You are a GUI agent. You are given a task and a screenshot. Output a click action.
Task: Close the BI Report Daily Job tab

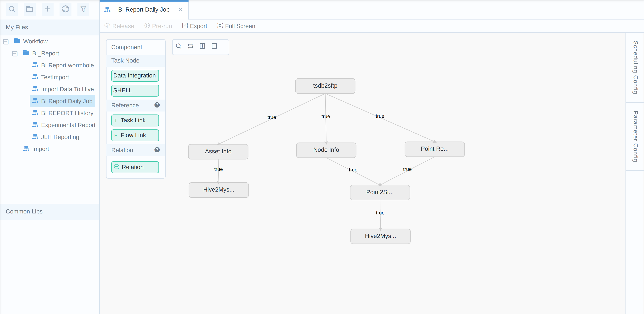pyautogui.click(x=180, y=10)
